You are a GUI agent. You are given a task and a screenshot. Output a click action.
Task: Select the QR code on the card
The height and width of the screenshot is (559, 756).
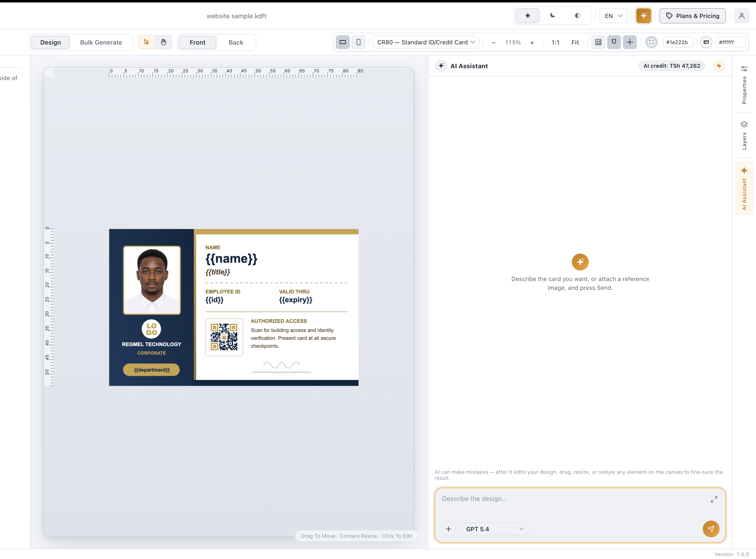(x=224, y=337)
